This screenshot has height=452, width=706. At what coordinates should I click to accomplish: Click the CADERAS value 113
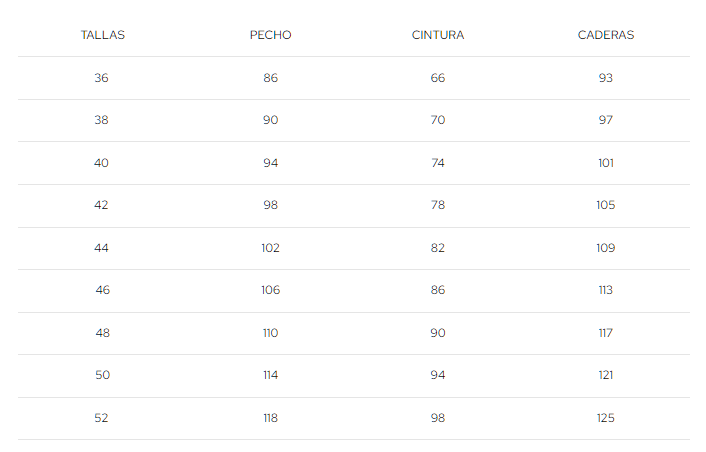tap(605, 290)
